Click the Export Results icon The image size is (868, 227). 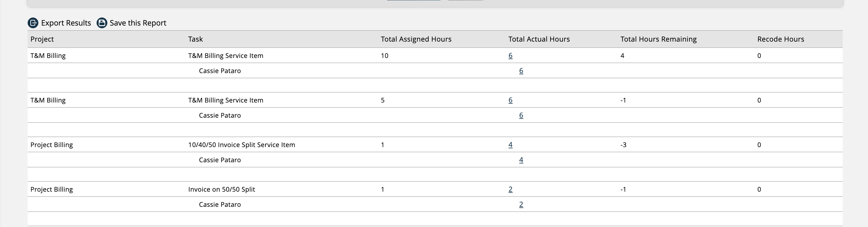pyautogui.click(x=33, y=23)
